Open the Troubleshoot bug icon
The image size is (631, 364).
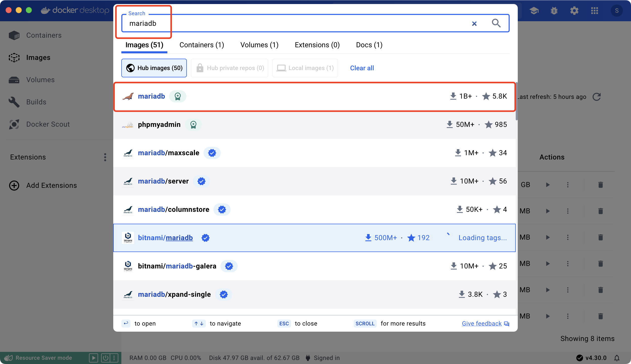tap(554, 11)
